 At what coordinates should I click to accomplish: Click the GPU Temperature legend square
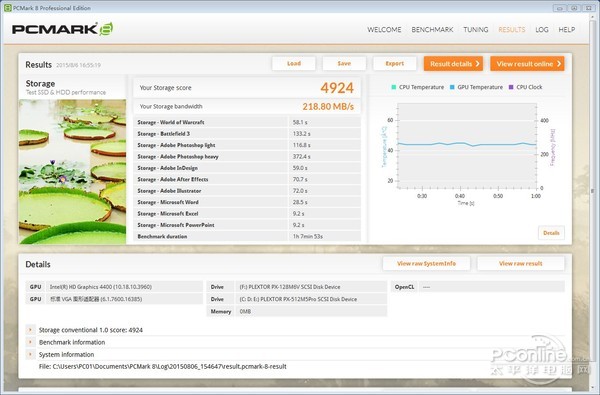click(x=452, y=87)
